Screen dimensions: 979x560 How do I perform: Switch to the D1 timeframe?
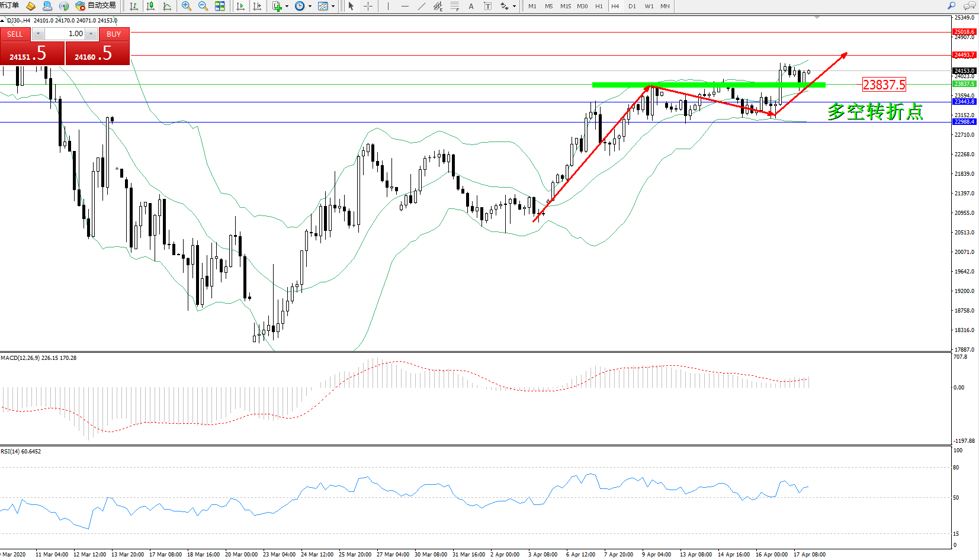tap(632, 6)
